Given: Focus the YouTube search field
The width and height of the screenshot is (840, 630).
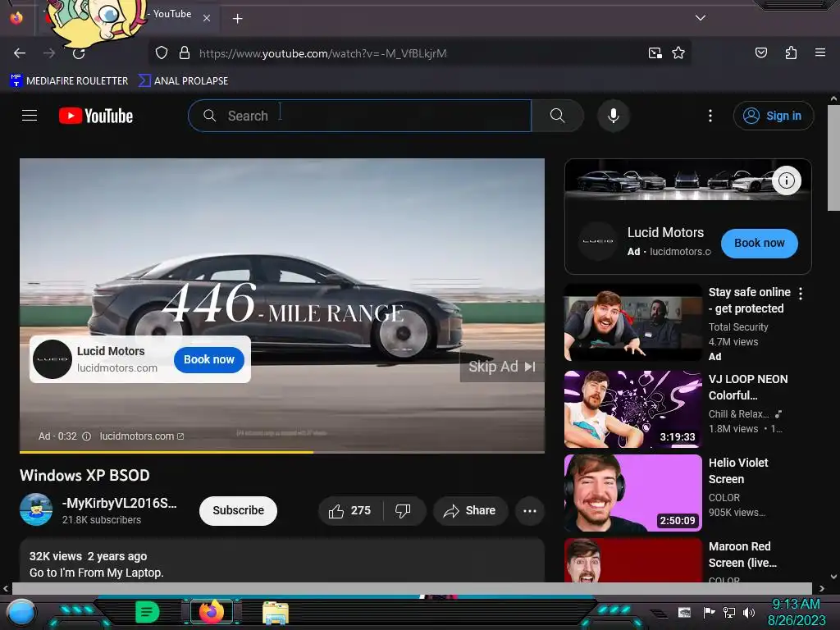Looking at the screenshot, I should pos(359,116).
